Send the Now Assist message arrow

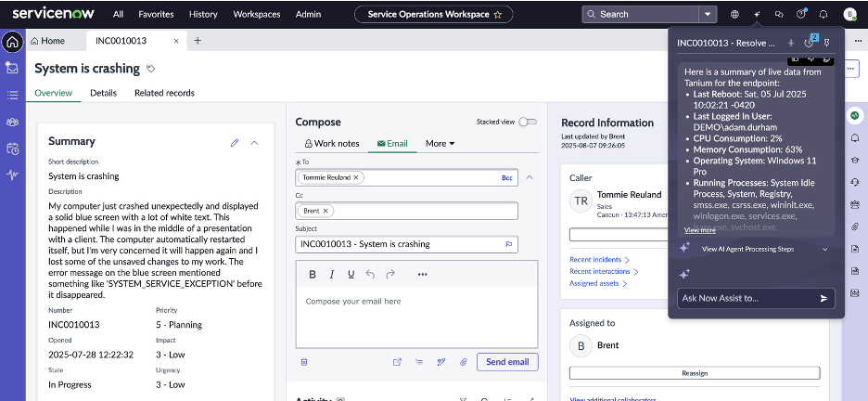pos(823,298)
